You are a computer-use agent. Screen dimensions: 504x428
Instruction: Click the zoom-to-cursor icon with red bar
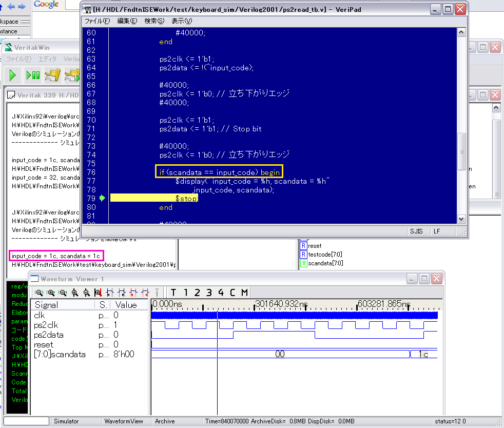[98, 293]
